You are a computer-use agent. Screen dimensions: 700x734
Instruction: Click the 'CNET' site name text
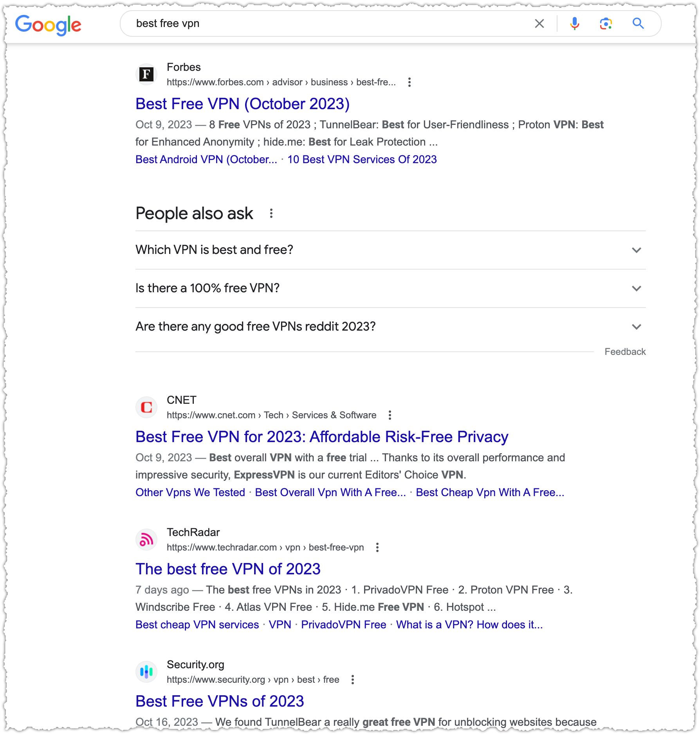coord(181,400)
